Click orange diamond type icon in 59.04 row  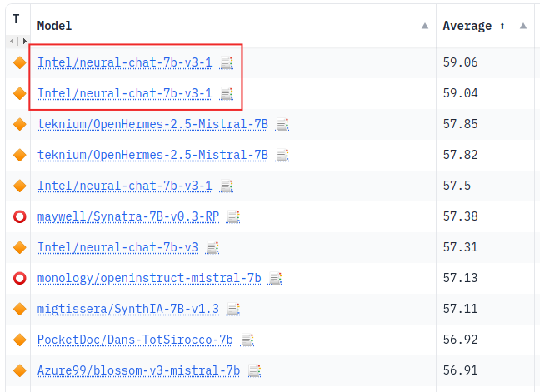(x=20, y=93)
